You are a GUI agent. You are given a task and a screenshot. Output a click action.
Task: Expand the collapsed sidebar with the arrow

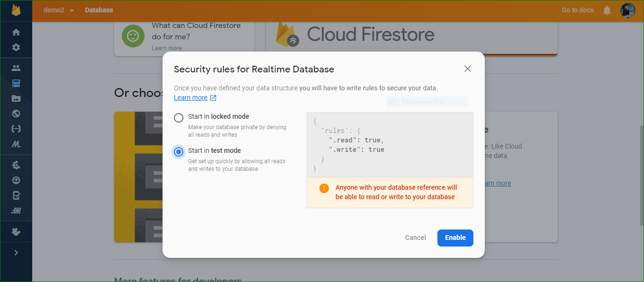[x=16, y=253]
